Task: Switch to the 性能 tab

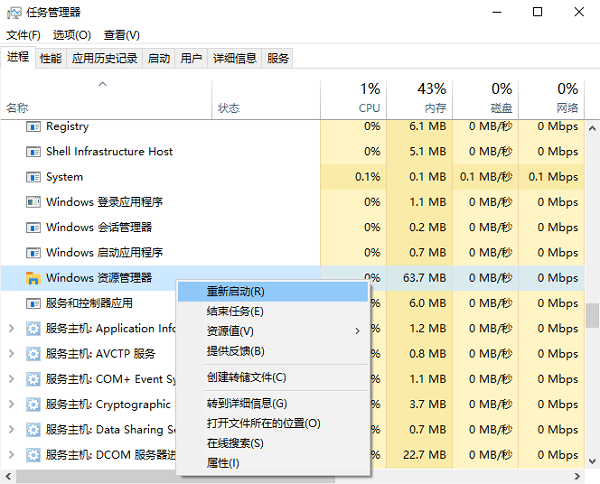Action: coord(50,59)
